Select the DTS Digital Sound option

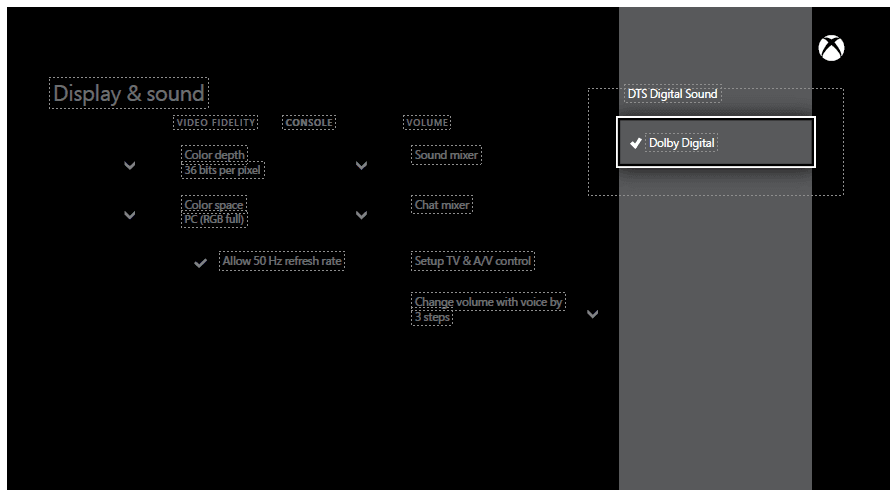click(x=673, y=94)
